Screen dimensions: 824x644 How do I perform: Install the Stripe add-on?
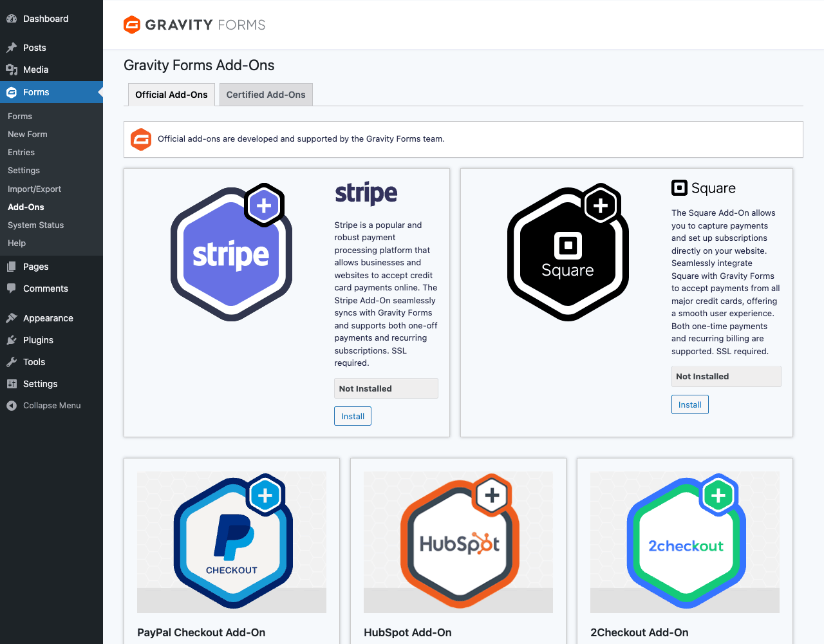(x=353, y=416)
